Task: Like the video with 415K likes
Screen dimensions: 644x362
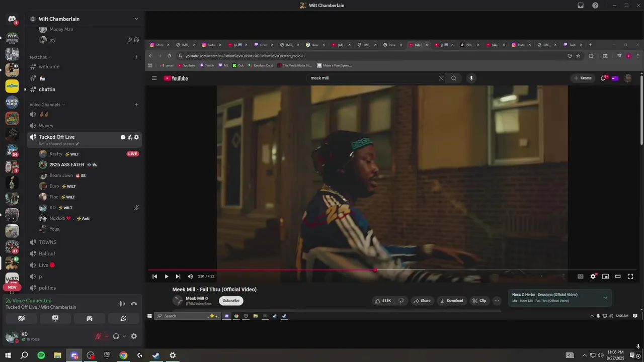Action: (x=383, y=301)
